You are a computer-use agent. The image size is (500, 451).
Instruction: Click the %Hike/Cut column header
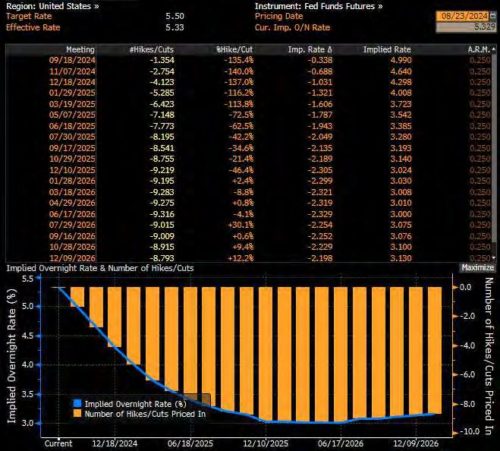(234, 50)
